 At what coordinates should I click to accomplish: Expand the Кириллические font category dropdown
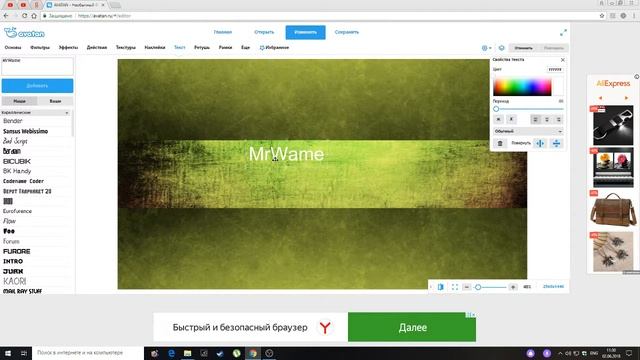coord(36,112)
